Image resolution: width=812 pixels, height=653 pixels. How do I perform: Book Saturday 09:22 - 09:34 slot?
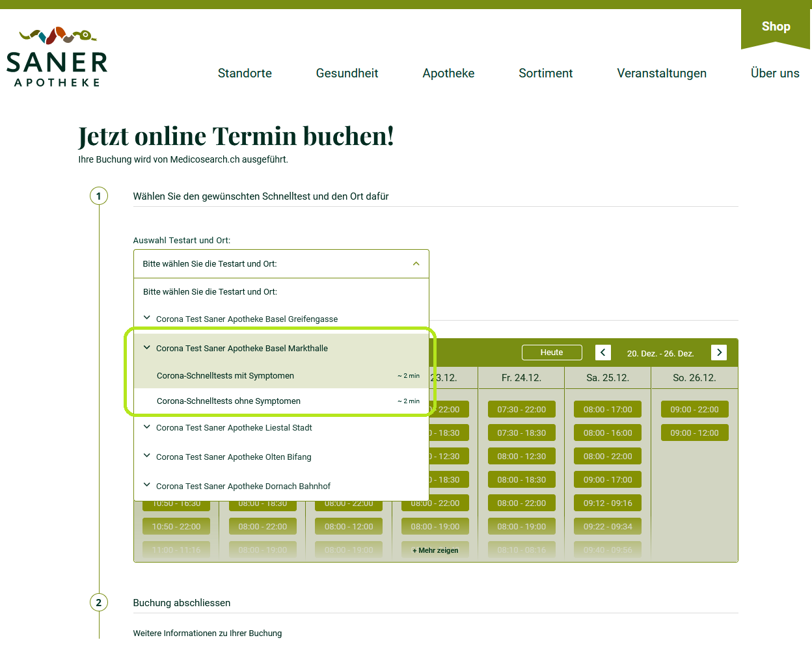pos(608,527)
